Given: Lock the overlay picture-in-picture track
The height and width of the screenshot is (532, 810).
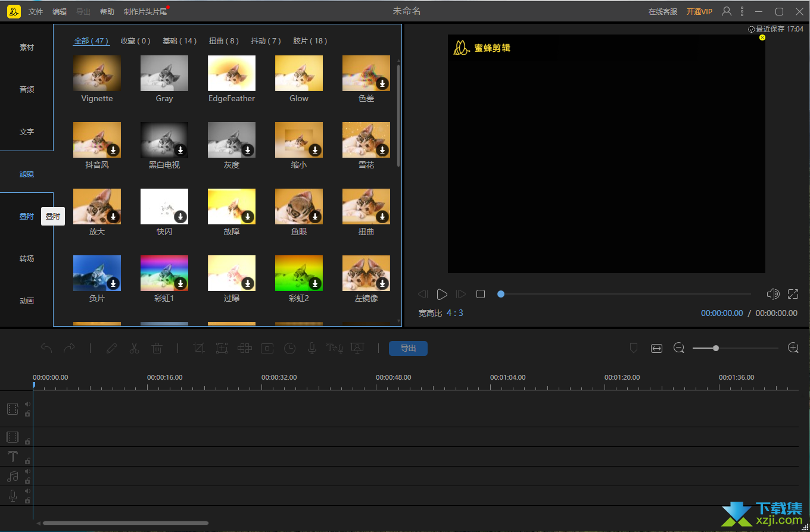Looking at the screenshot, I should click(x=27, y=442).
